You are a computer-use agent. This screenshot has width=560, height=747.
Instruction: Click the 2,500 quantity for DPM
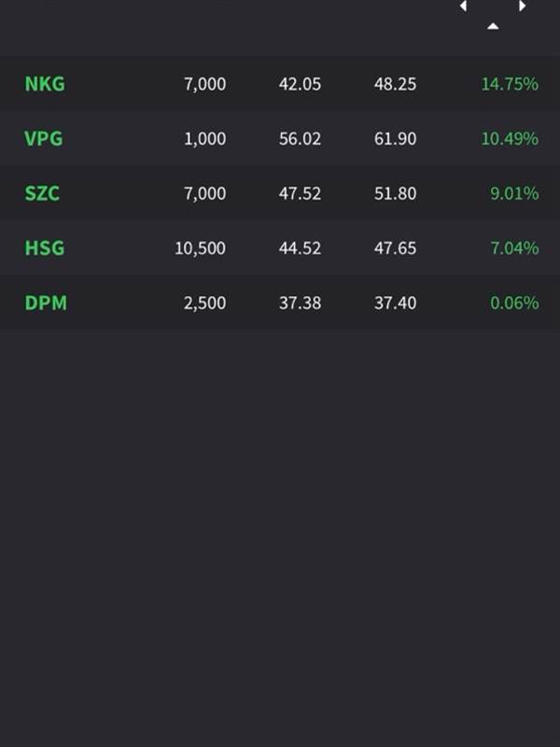[x=205, y=303]
